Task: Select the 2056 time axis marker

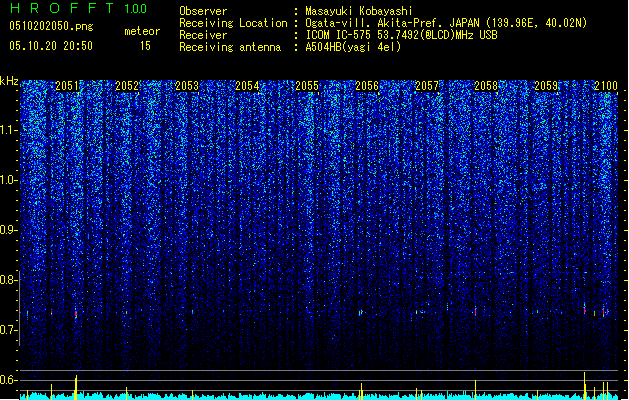Action: [367, 85]
